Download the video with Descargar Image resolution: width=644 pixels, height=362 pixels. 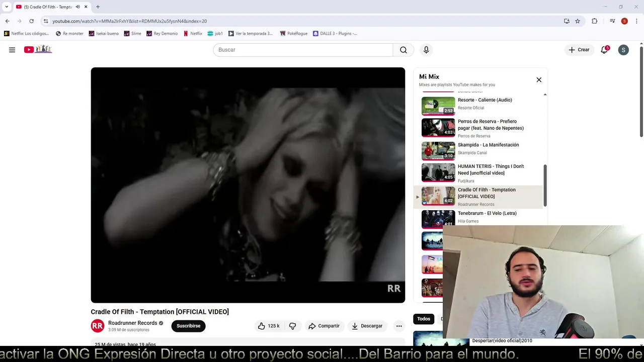click(367, 326)
